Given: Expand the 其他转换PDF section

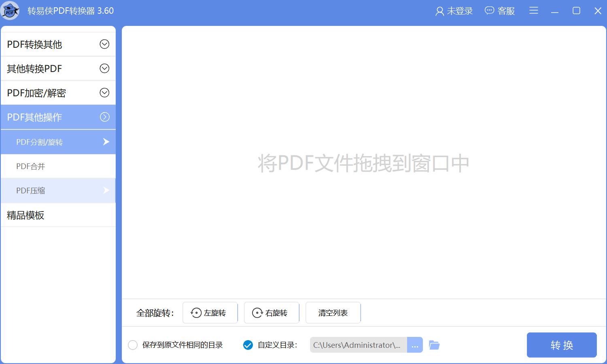Looking at the screenshot, I should (x=58, y=68).
